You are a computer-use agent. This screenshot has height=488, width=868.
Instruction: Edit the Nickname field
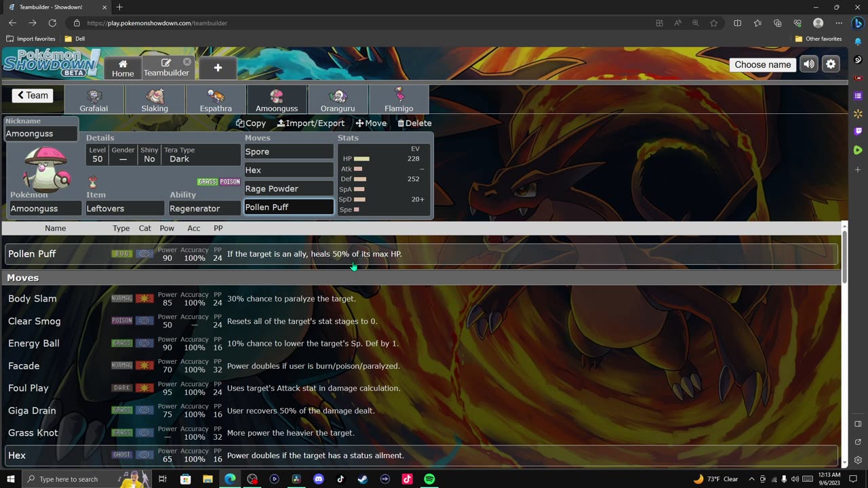point(41,134)
